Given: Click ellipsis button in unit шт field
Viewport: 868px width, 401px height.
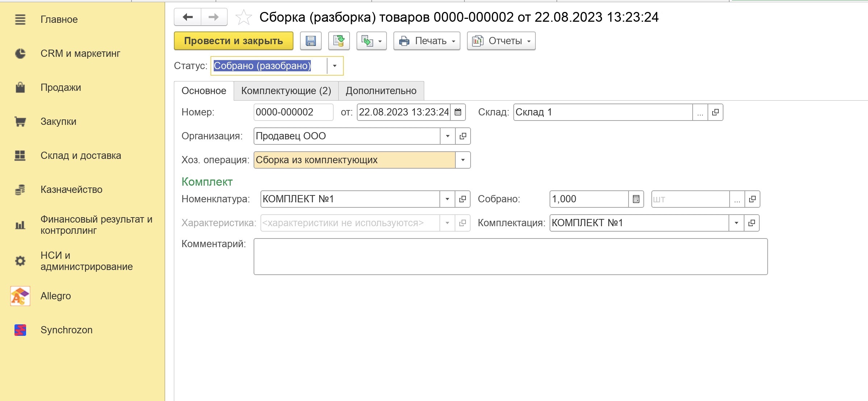Looking at the screenshot, I should 737,199.
